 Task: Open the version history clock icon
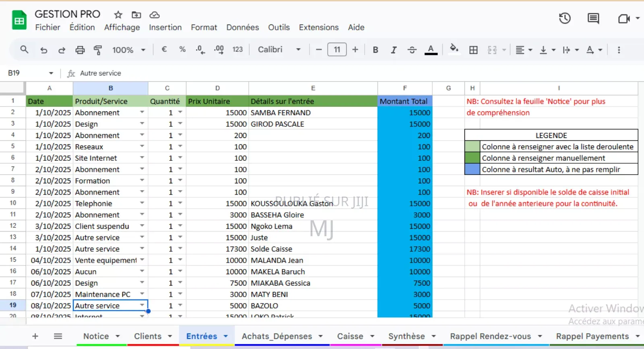pos(565,18)
